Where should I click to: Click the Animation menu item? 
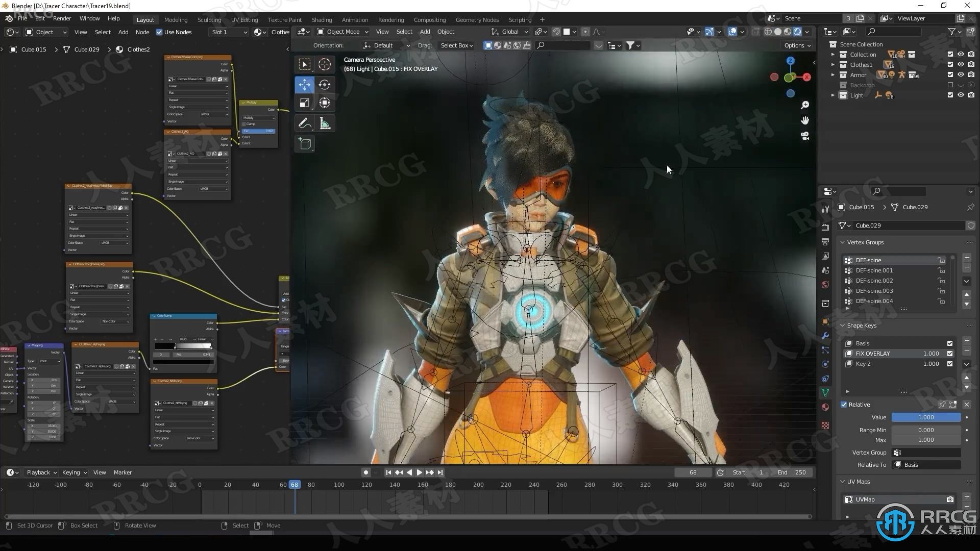click(x=355, y=19)
